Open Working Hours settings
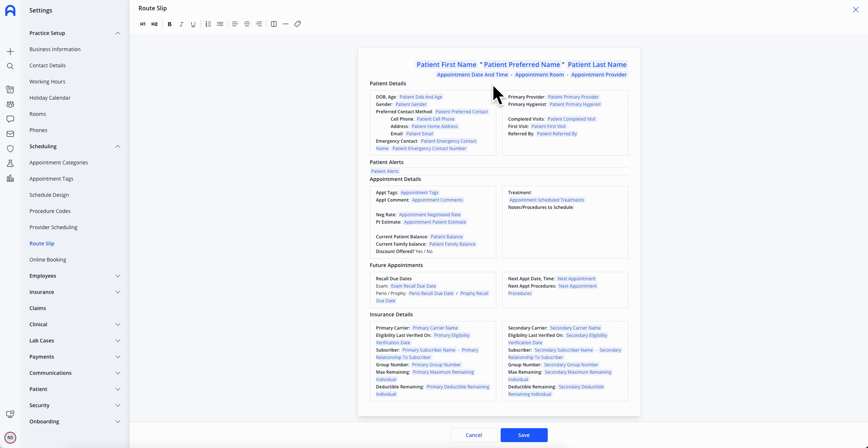The width and height of the screenshot is (868, 448). tap(47, 82)
